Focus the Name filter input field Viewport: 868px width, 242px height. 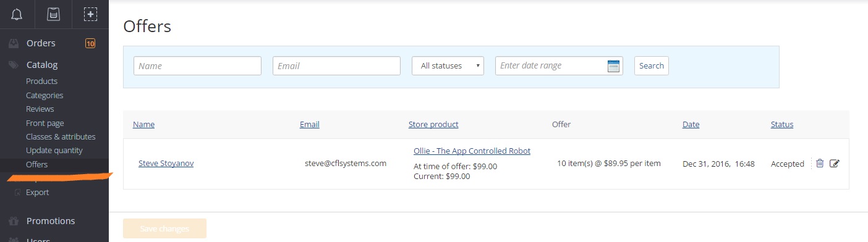coord(197,65)
